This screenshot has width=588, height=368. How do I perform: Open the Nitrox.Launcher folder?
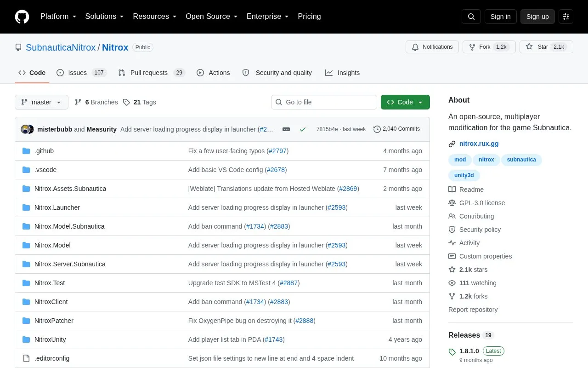[57, 207]
